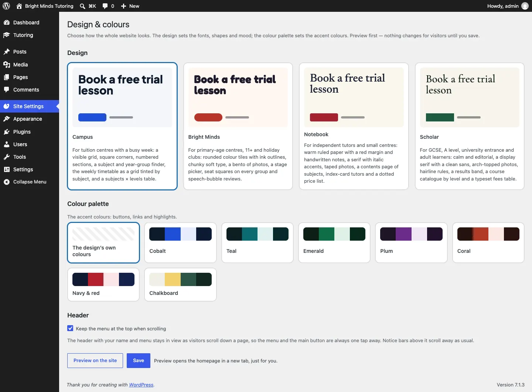Select the Campus design card
Viewport: 532px width, 392px height.
click(122, 126)
